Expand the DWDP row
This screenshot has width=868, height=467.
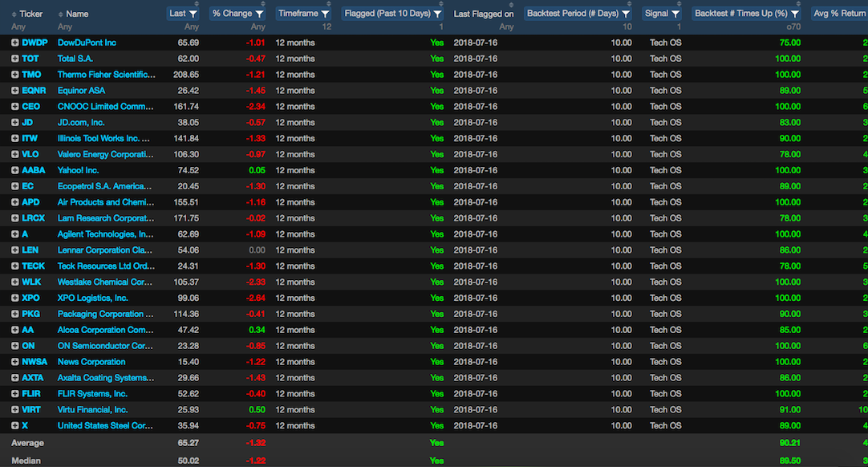pyautogui.click(x=15, y=43)
